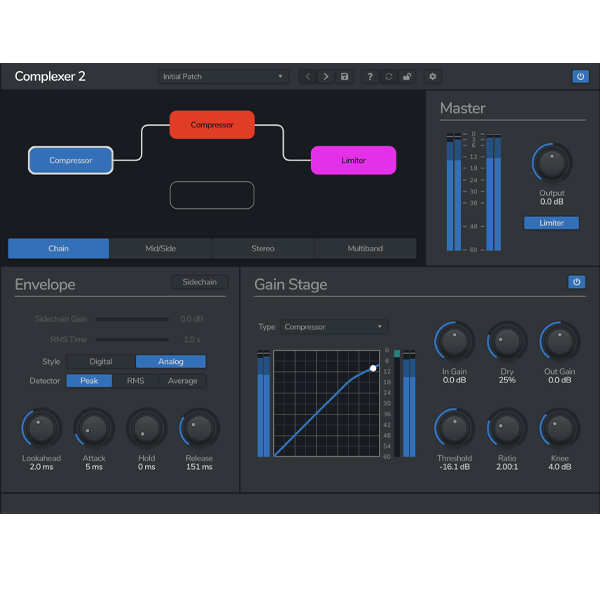Click Knee value 4.0 dB
This screenshot has width=600, height=600.
[x=560, y=467]
